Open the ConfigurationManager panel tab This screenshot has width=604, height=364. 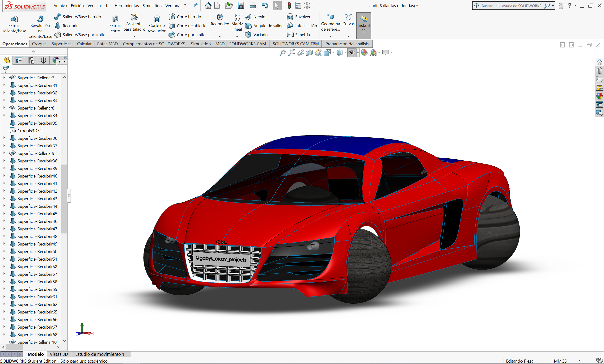point(31,60)
